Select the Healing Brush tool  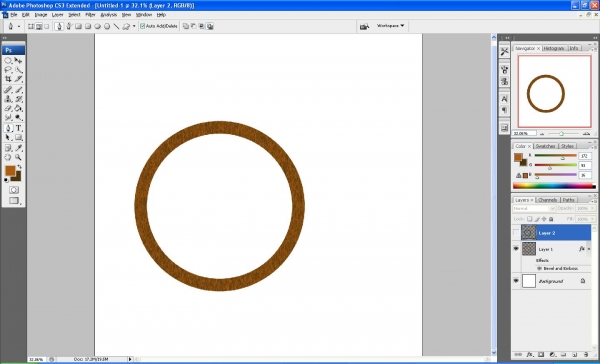click(x=8, y=90)
